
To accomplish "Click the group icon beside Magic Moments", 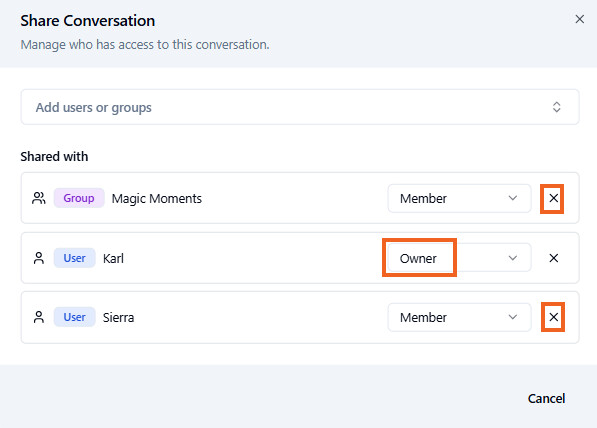I will pyautogui.click(x=39, y=198).
